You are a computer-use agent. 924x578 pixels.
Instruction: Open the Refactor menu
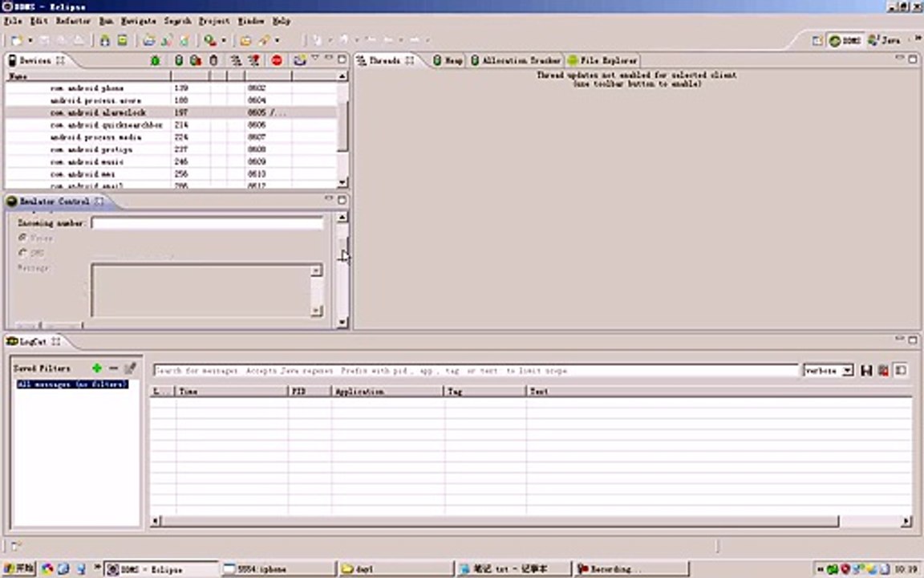(73, 21)
